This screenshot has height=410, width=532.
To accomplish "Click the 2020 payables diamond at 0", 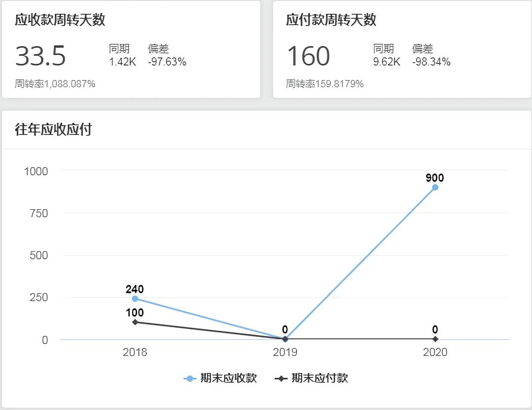I will coord(435,339).
